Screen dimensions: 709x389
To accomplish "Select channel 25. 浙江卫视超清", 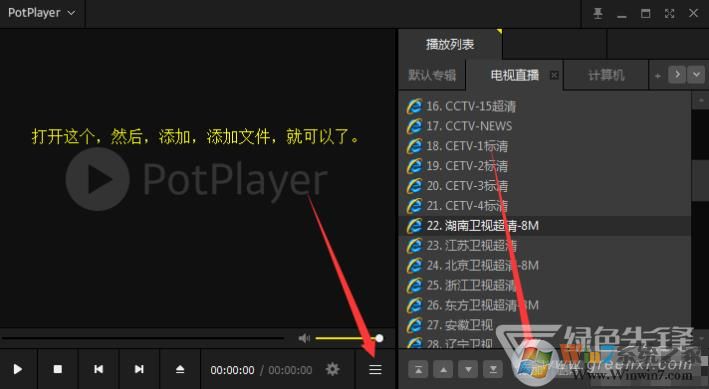I will pos(545,285).
